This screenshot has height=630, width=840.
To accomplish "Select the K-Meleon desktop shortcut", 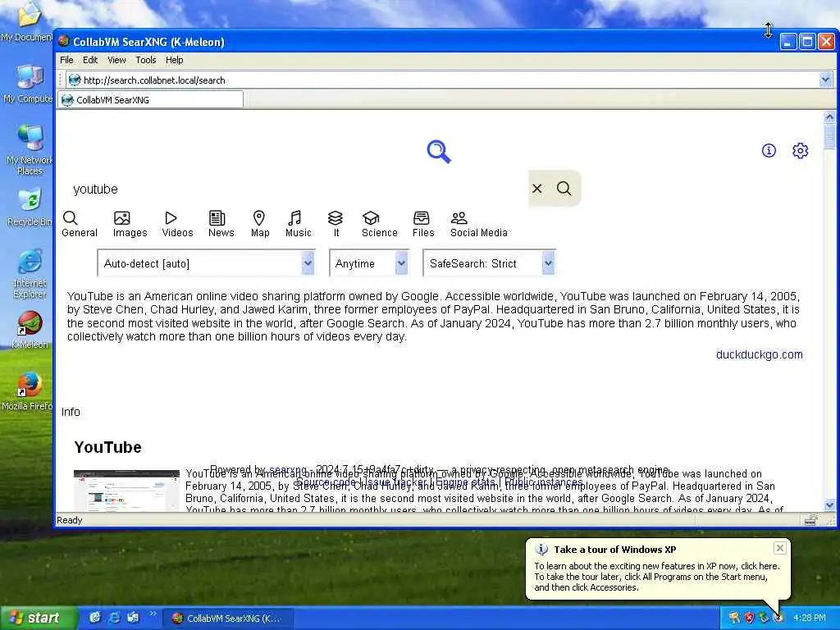I will [30, 330].
